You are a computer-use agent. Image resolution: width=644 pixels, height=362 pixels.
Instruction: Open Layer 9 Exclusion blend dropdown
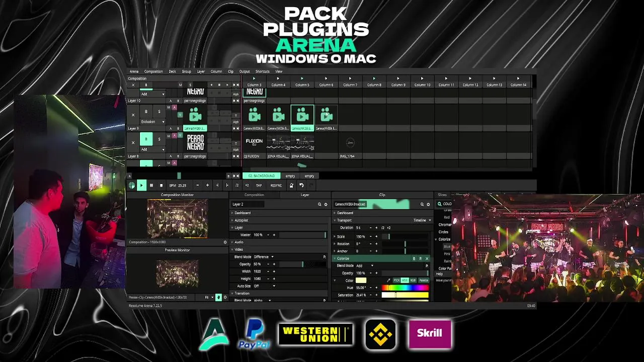tap(152, 121)
